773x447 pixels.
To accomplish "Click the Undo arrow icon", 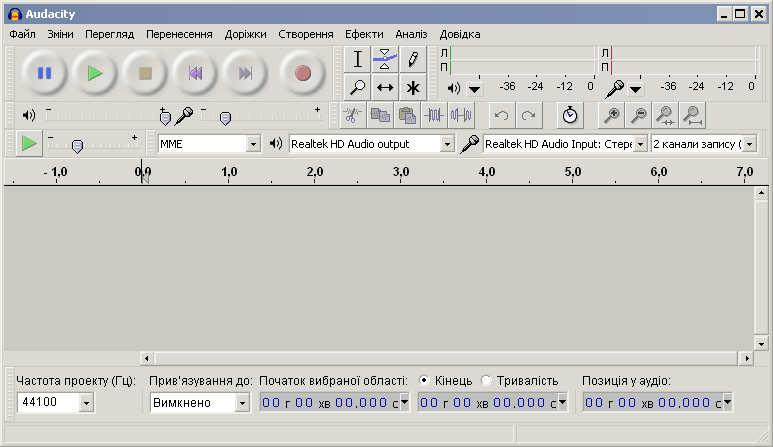I will click(502, 115).
